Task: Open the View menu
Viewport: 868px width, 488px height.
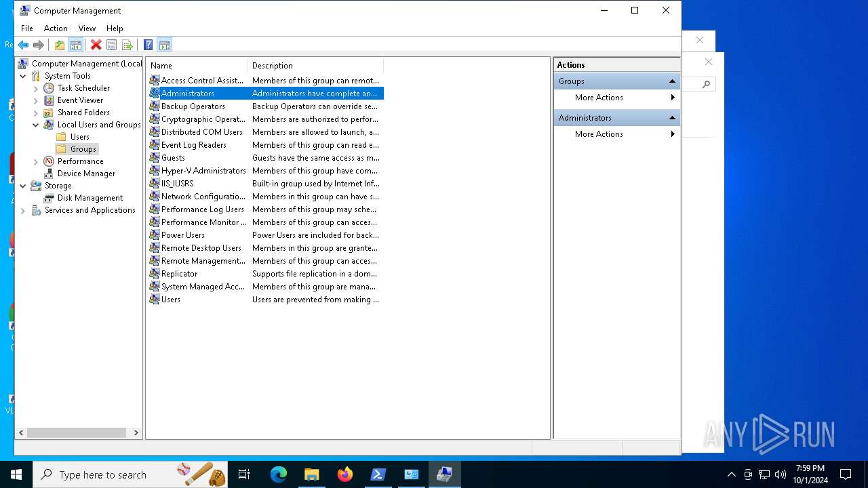Action: (x=87, y=28)
